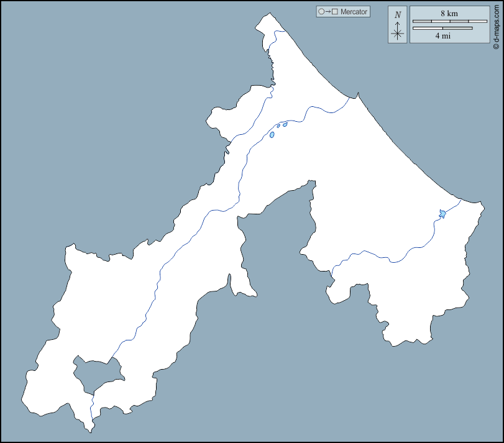
Task: Click the blue lake near the east coast
Action: point(442,214)
